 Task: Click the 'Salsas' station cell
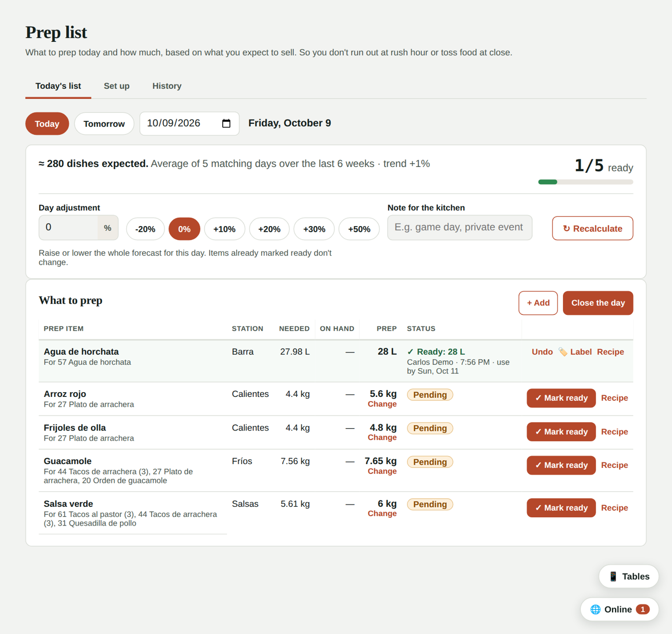point(245,504)
